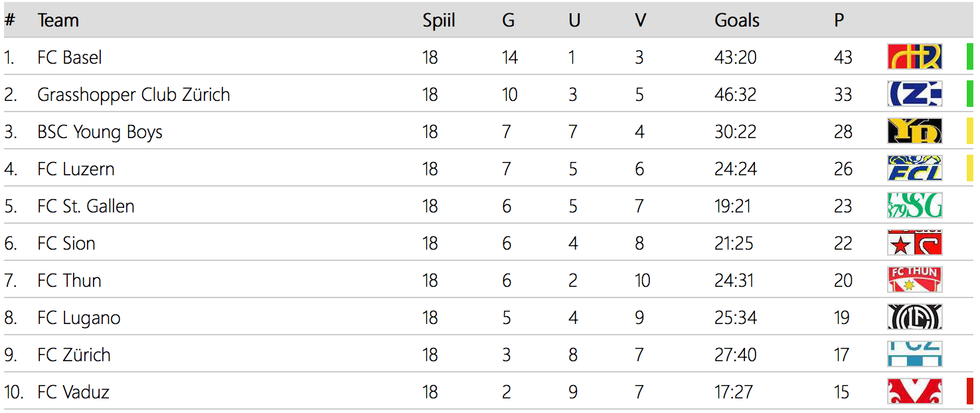Open the Grasshopper Club Zürich team name

(x=133, y=95)
